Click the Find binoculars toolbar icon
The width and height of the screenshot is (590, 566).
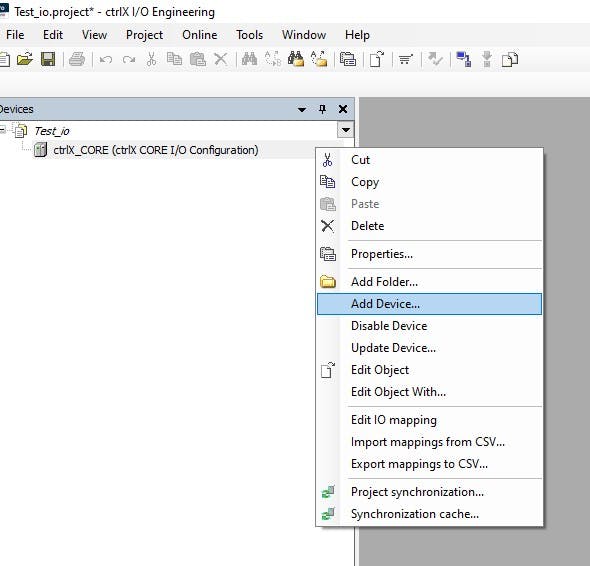(x=249, y=59)
